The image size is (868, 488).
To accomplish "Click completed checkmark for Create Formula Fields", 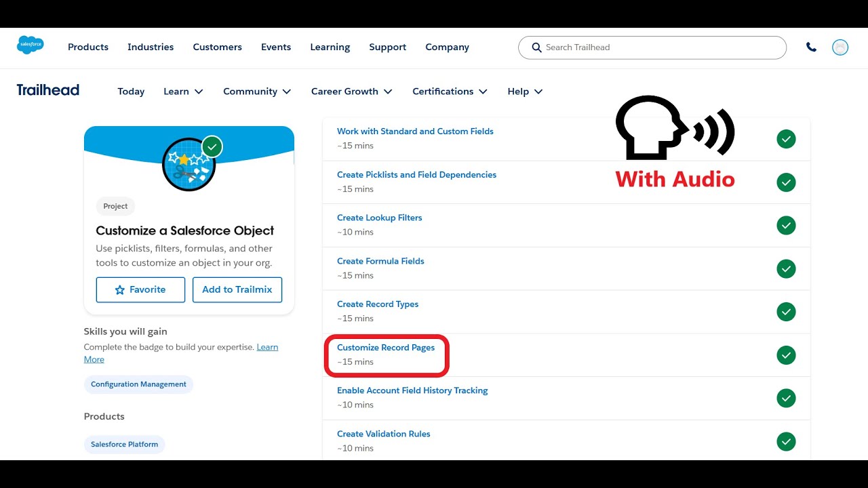I will 786,269.
